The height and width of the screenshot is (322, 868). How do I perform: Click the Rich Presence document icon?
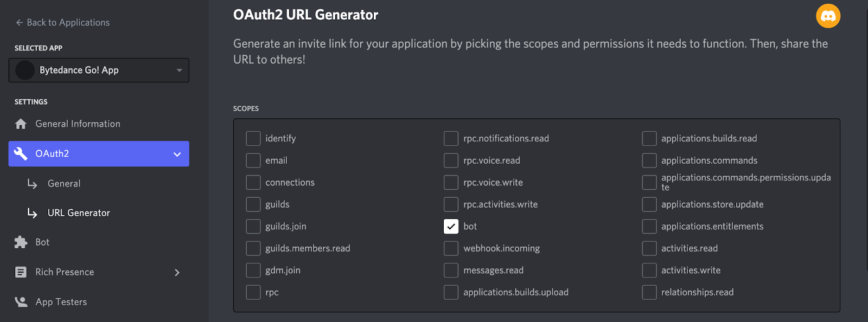click(x=21, y=272)
